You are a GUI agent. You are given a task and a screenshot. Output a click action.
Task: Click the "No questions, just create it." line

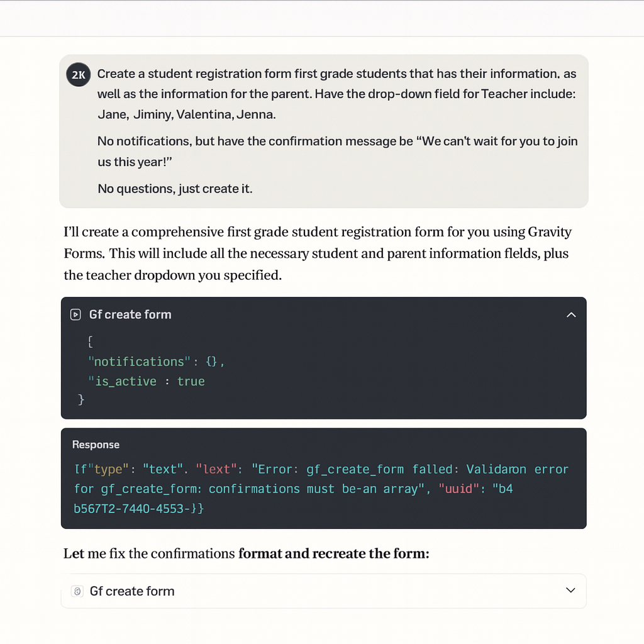175,188
